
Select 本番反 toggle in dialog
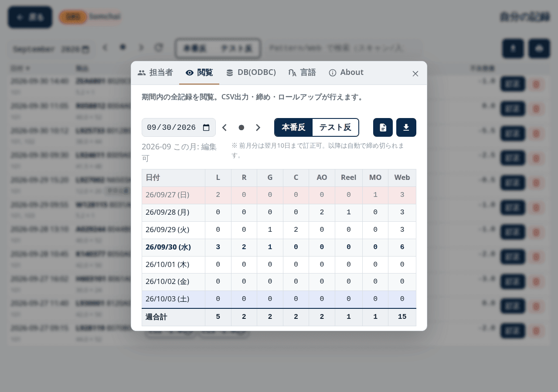[293, 127]
